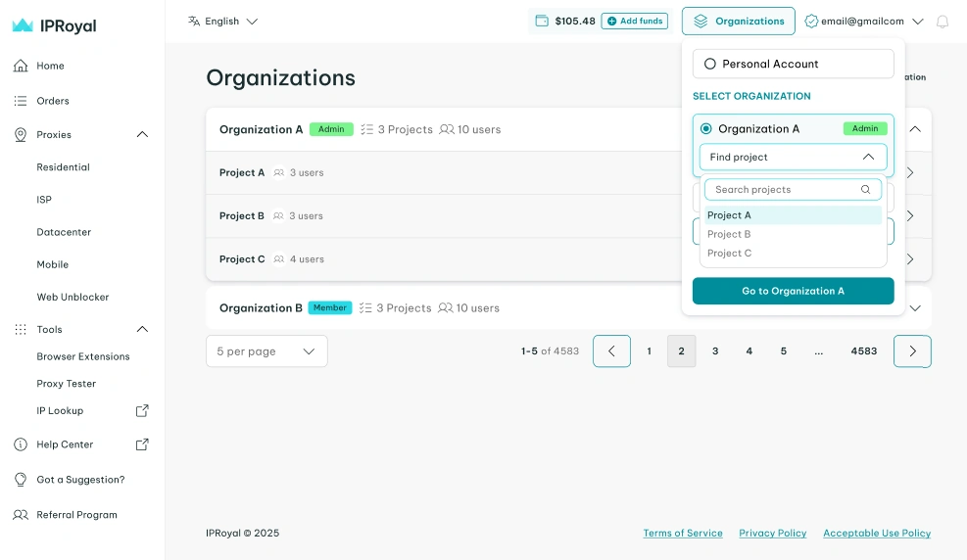Open IP Lookup external link icon

142,410
